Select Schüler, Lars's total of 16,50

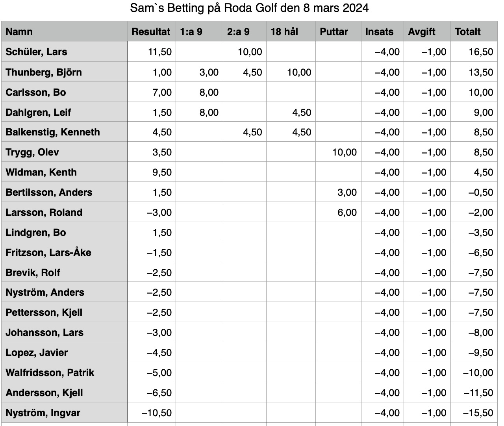[x=474, y=52]
